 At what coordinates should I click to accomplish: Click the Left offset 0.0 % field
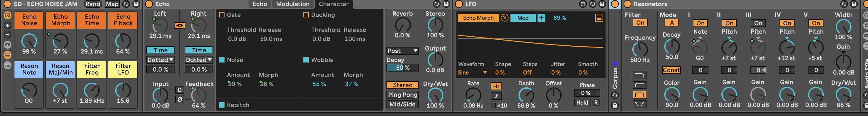tap(160, 70)
